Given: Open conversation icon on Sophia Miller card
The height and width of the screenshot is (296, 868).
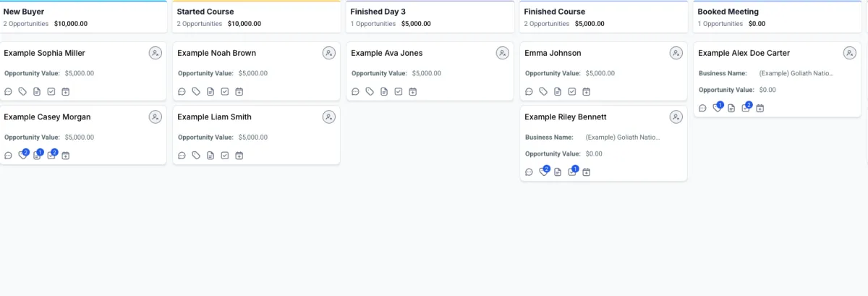Looking at the screenshot, I should 8,92.
